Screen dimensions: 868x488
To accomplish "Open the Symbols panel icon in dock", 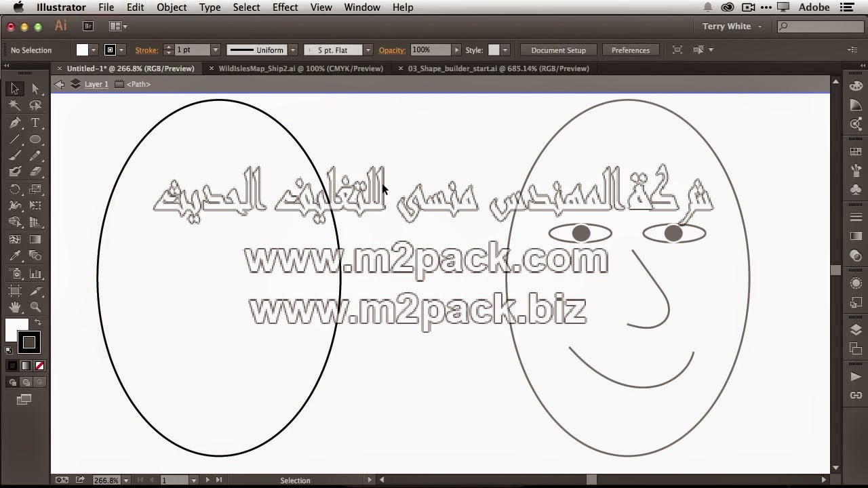I will point(856,190).
